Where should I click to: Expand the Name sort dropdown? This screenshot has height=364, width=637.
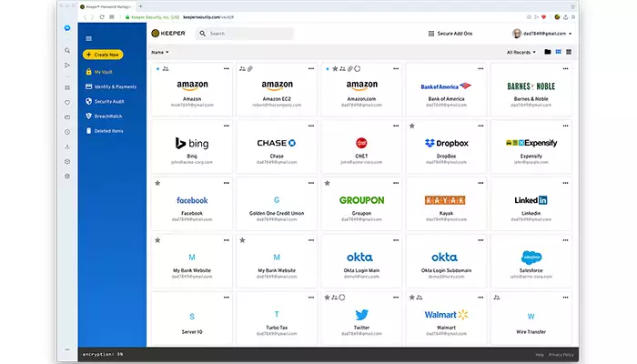coord(160,53)
